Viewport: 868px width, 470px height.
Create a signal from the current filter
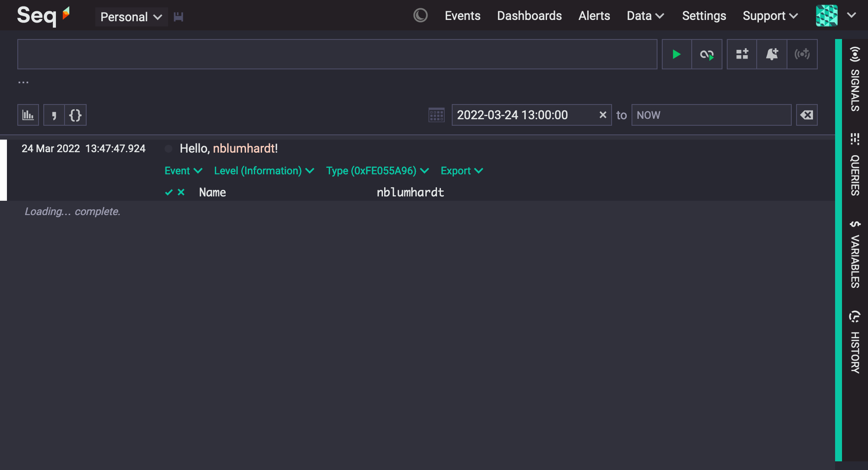pyautogui.click(x=802, y=54)
